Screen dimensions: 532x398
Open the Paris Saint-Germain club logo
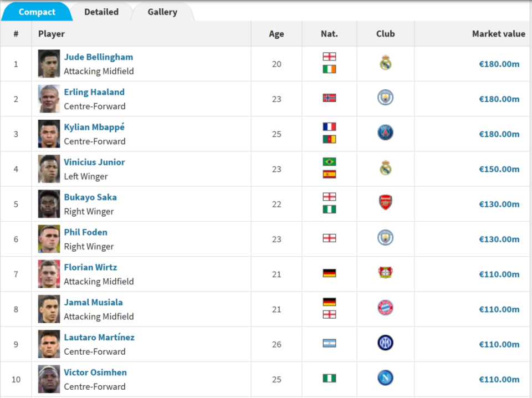tap(386, 132)
